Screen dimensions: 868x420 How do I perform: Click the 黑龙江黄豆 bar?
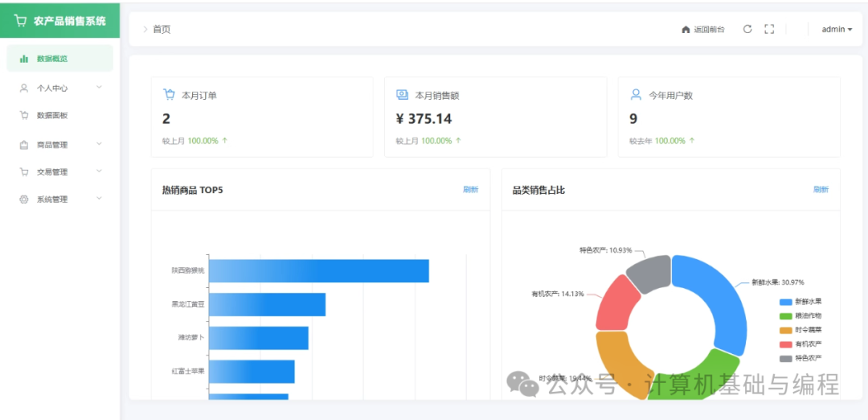coord(268,304)
